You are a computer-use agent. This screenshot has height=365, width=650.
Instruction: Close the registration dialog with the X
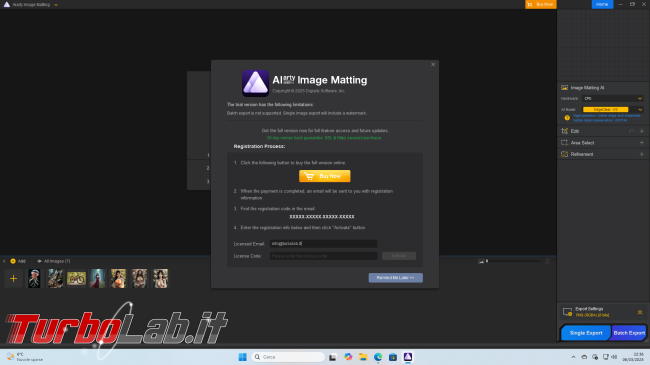[433, 64]
